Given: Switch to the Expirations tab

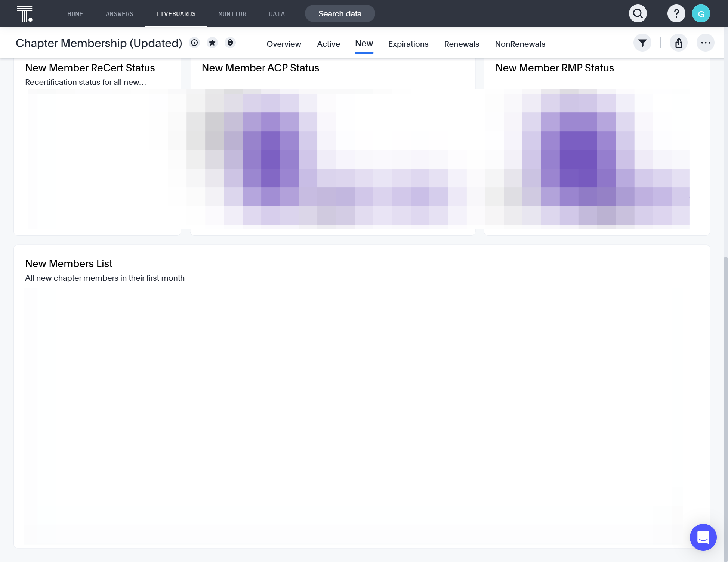Looking at the screenshot, I should point(408,44).
